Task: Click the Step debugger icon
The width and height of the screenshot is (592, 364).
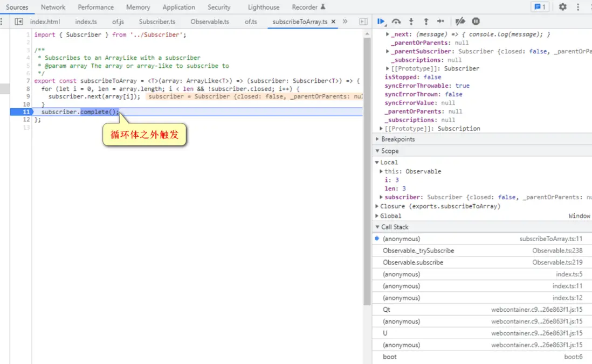Action: click(x=440, y=22)
